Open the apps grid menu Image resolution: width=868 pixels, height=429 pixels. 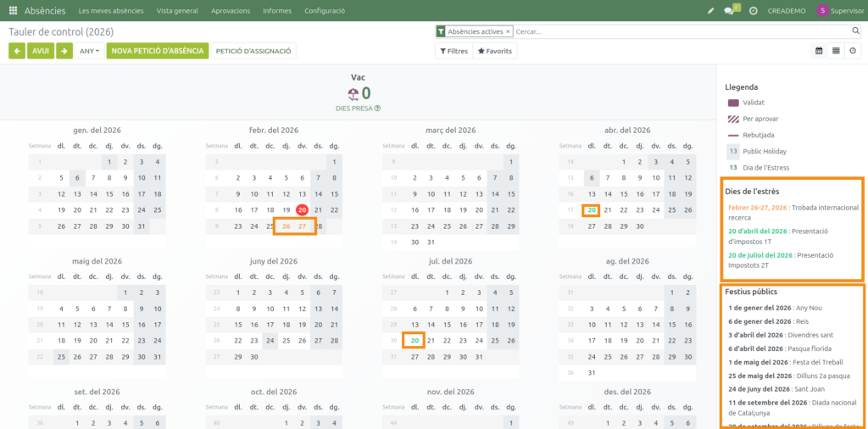coord(13,11)
